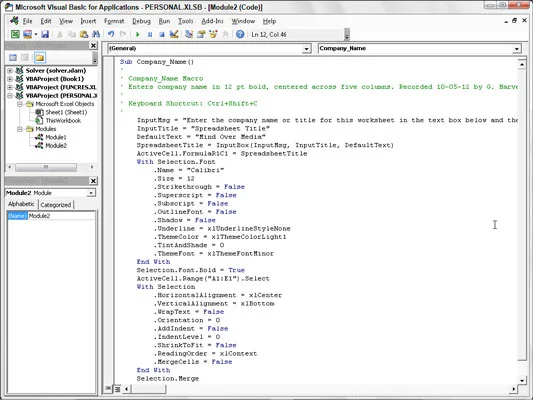
Task: Expand the Solver (solver.xlam) project node
Action: click(x=10, y=71)
